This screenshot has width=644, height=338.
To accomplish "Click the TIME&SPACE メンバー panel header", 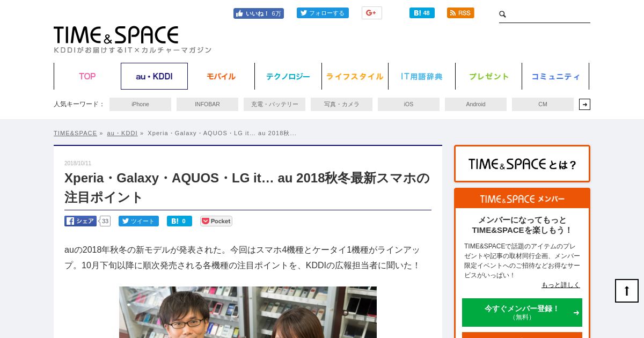I will 522,199.
